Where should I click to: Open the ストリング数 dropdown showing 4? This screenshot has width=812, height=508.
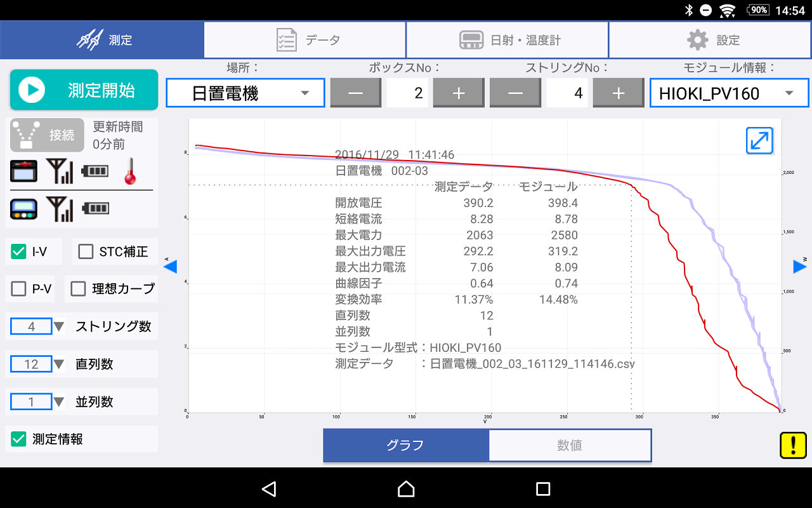coord(37,327)
